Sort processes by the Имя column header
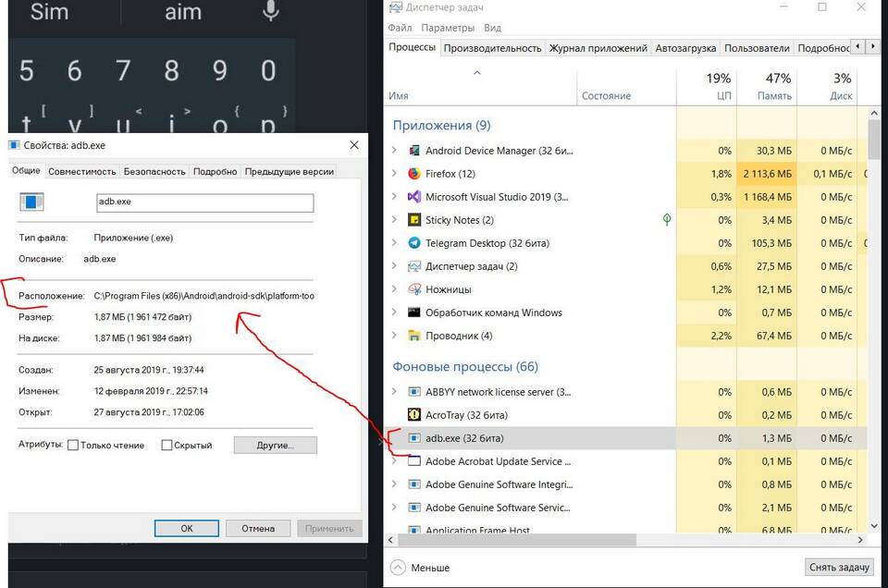 481,87
